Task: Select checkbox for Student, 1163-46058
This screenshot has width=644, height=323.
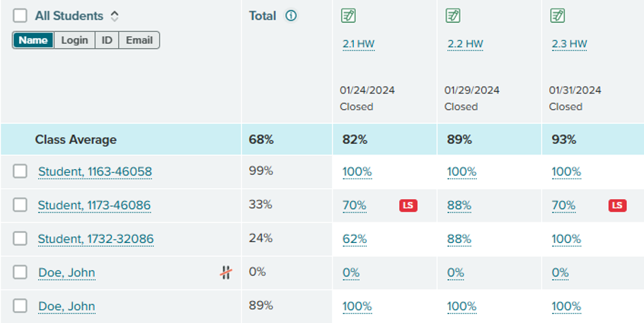Action: coord(20,171)
